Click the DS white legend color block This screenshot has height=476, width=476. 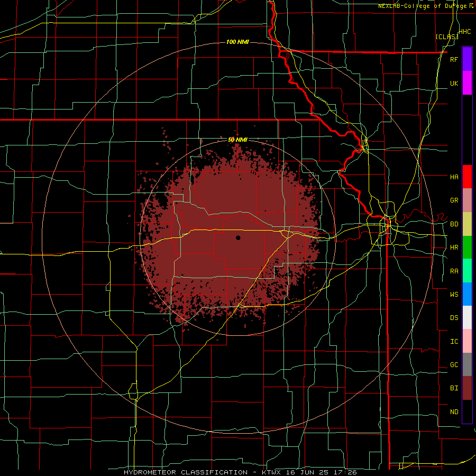tap(467, 317)
